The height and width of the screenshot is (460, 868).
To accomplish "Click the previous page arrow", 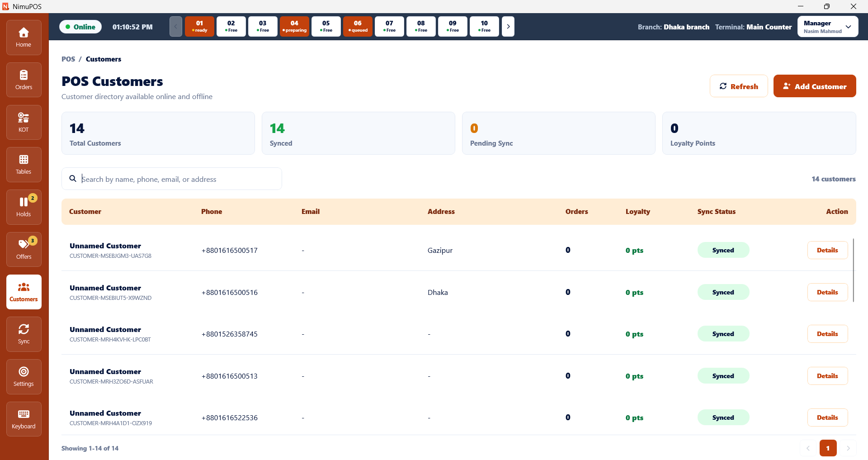I will (x=808, y=448).
